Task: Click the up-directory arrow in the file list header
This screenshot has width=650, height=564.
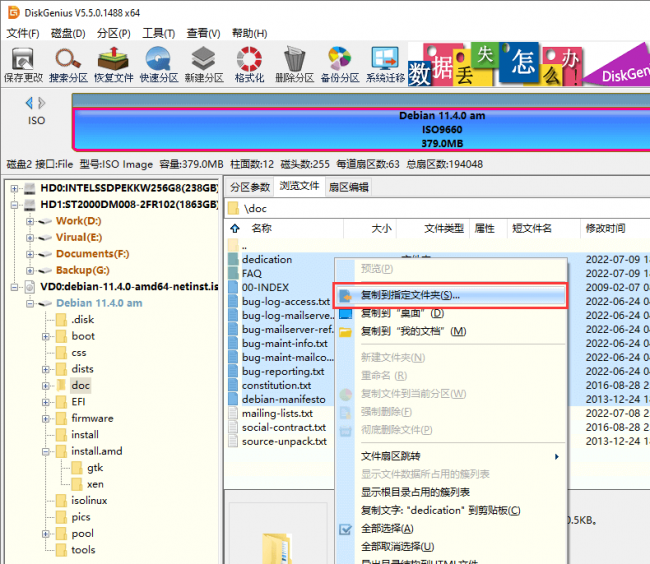Action: click(235, 228)
